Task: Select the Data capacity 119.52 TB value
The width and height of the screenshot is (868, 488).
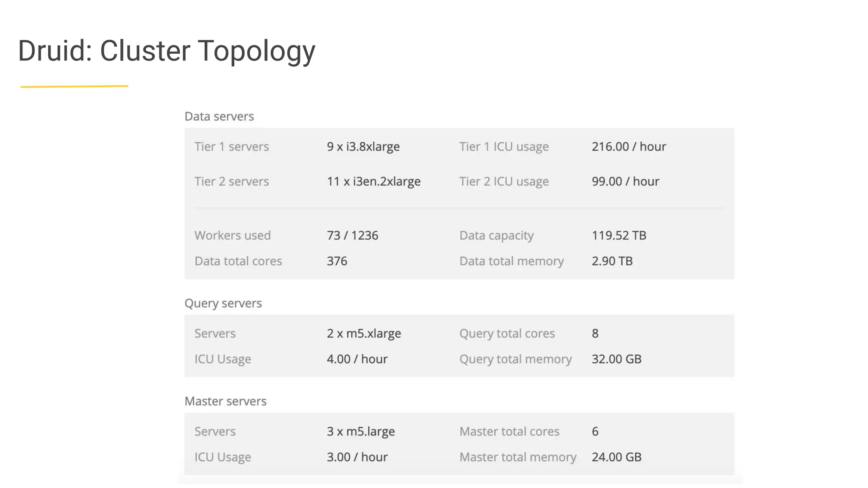Action: coord(619,236)
